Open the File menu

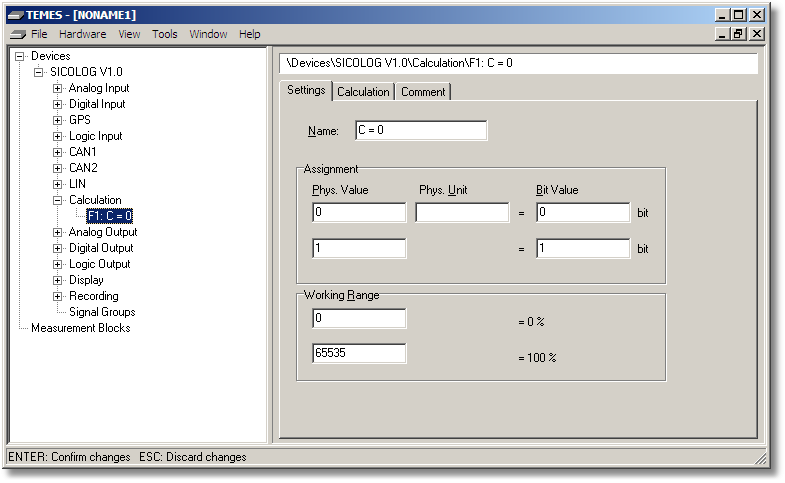(x=39, y=34)
